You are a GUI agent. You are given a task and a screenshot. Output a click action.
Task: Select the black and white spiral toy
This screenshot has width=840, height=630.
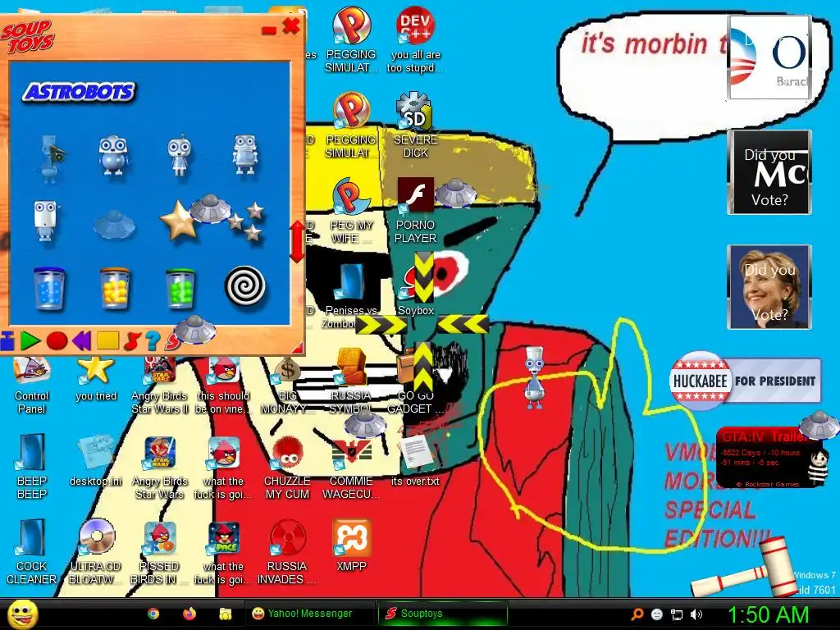[x=244, y=286]
